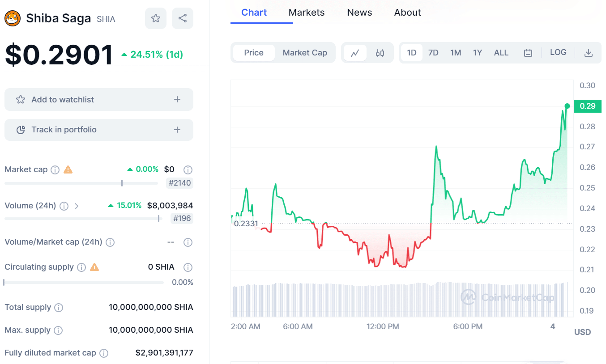This screenshot has height=364, width=606.
Task: Click Total supply info icon
Action: click(59, 308)
